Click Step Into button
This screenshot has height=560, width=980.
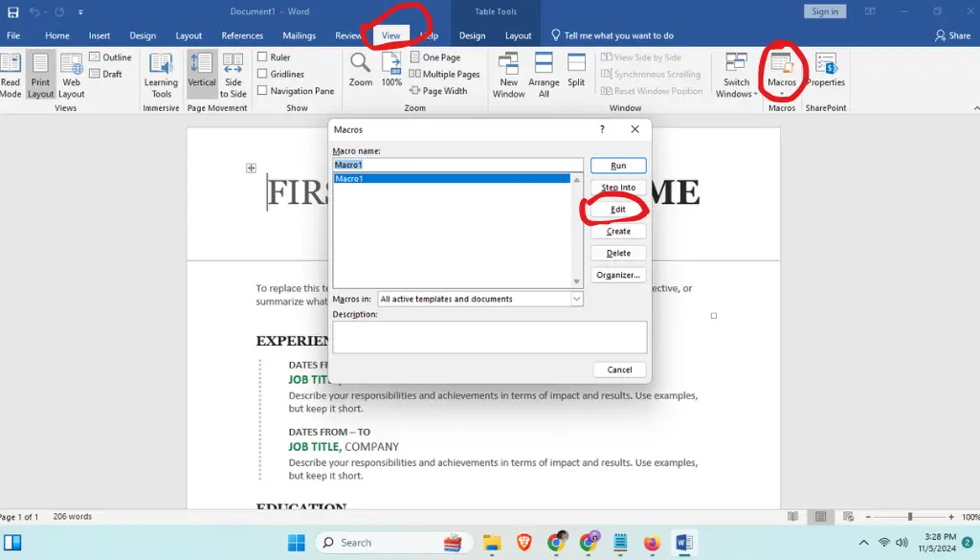coord(618,188)
